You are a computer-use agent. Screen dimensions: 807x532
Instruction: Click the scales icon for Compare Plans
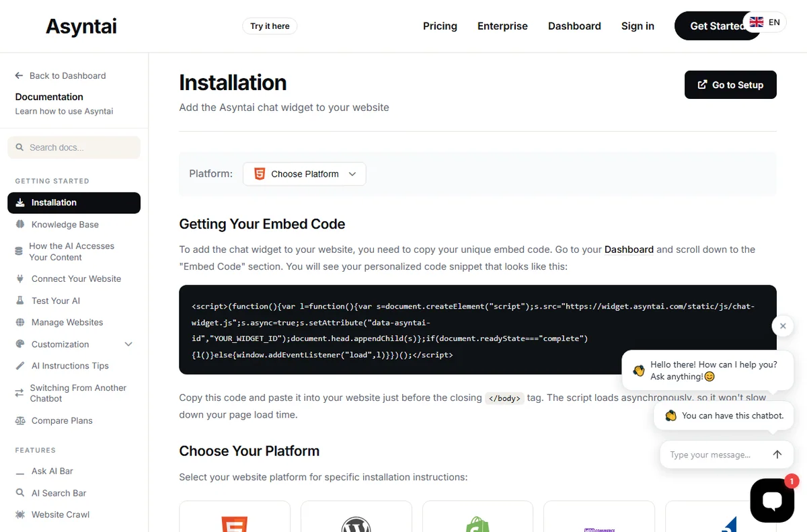(x=20, y=420)
